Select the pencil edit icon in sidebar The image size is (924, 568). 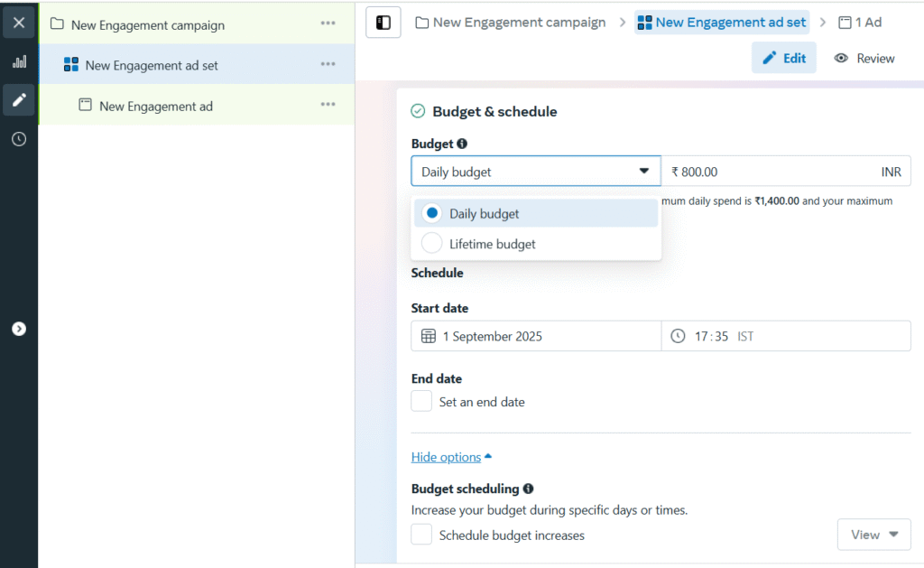tap(19, 99)
